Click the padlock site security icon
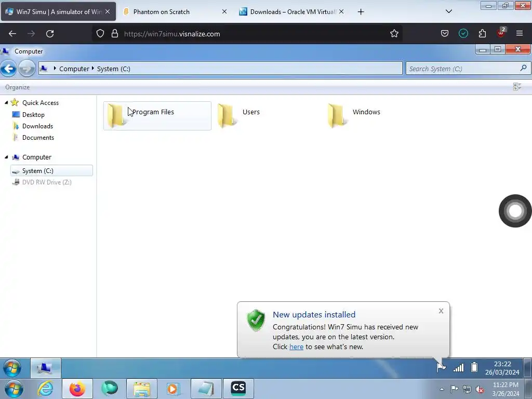This screenshot has width=532, height=399. (x=115, y=34)
